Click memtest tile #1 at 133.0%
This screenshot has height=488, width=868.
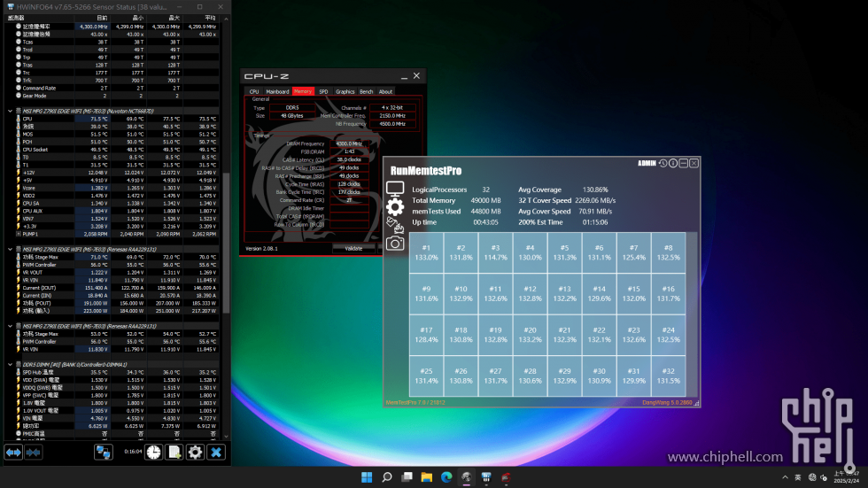(426, 252)
